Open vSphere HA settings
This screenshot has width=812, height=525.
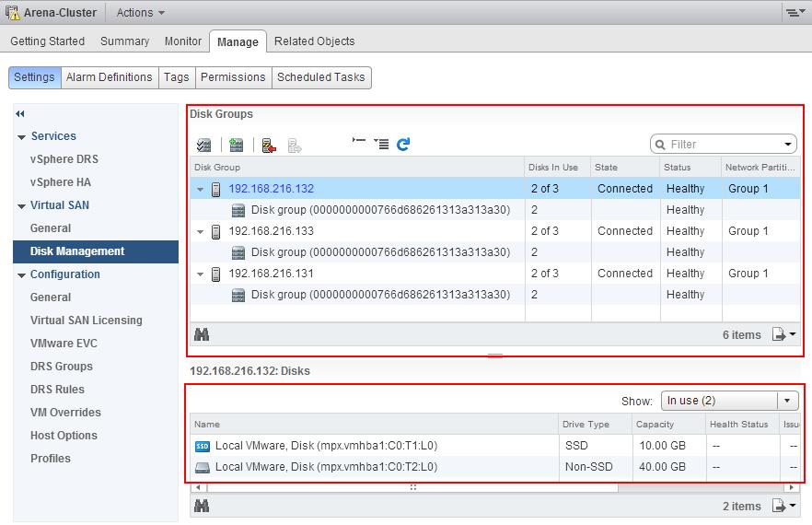tap(61, 182)
